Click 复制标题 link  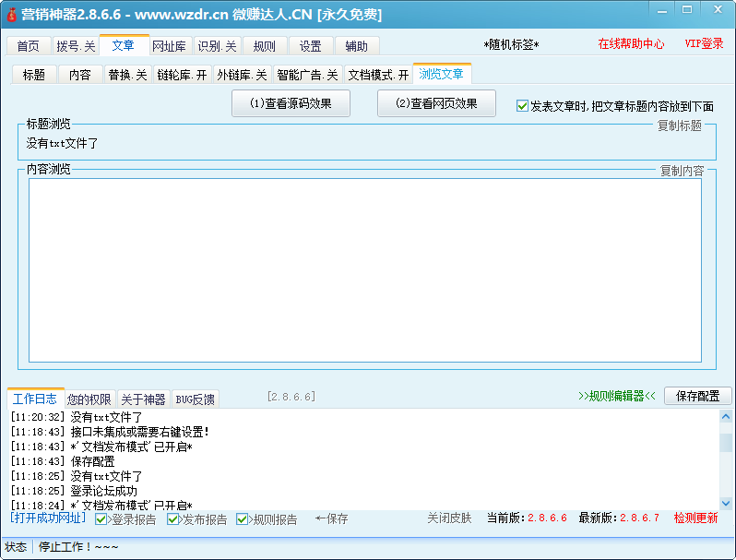pos(679,125)
